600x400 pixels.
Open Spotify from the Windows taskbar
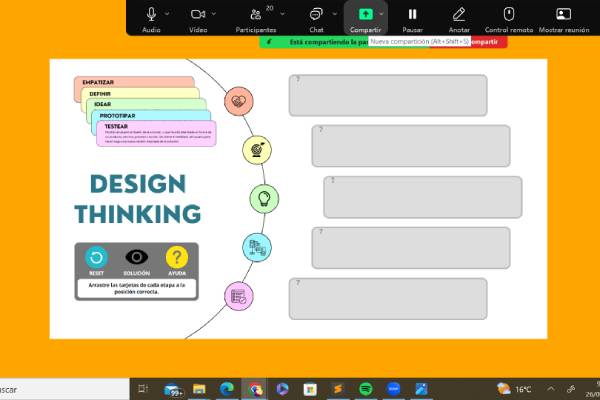365,388
